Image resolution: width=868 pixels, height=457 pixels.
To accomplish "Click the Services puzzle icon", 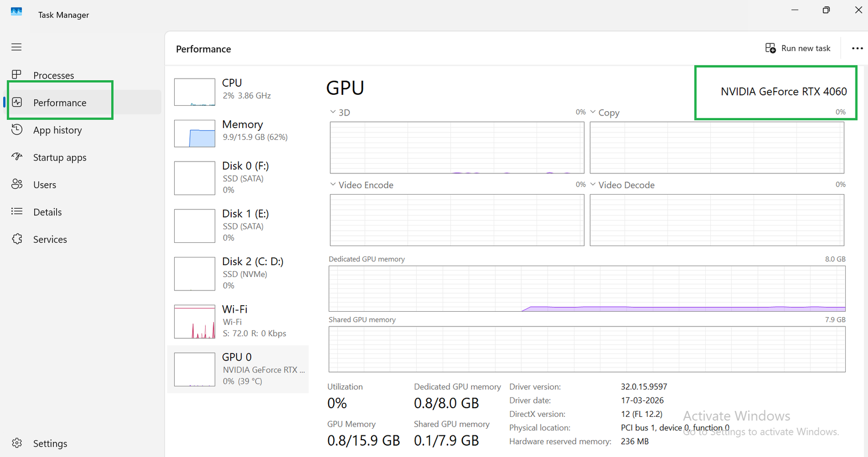I will click(x=17, y=239).
